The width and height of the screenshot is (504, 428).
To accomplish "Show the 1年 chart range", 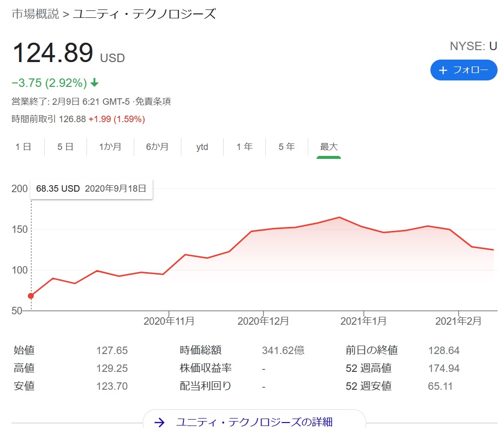I will 244,147.
